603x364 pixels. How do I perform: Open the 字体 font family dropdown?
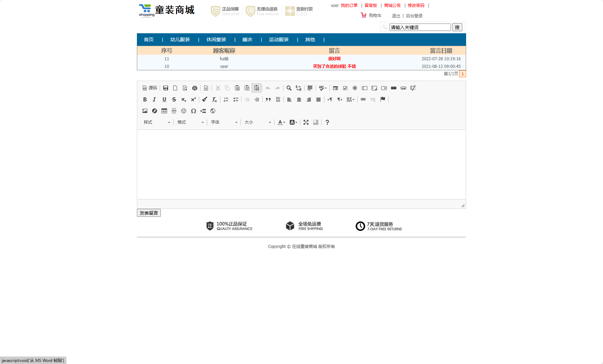tap(224, 122)
